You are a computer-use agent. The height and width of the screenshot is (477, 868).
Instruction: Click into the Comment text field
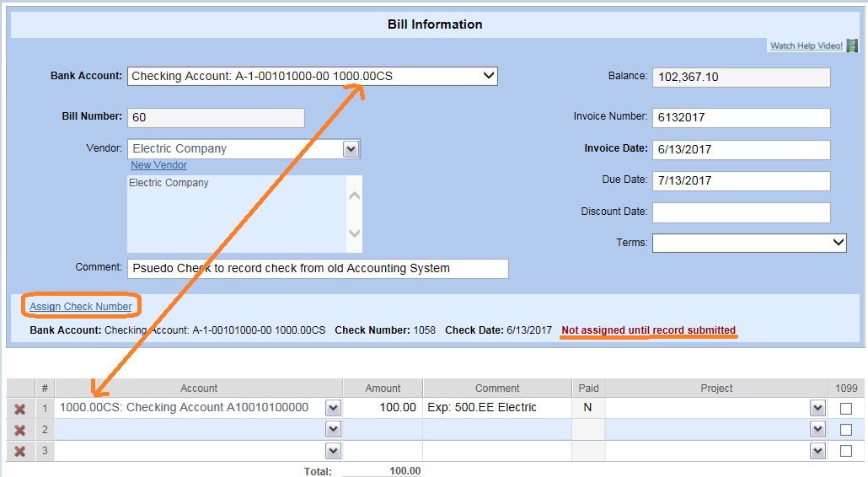(x=318, y=268)
